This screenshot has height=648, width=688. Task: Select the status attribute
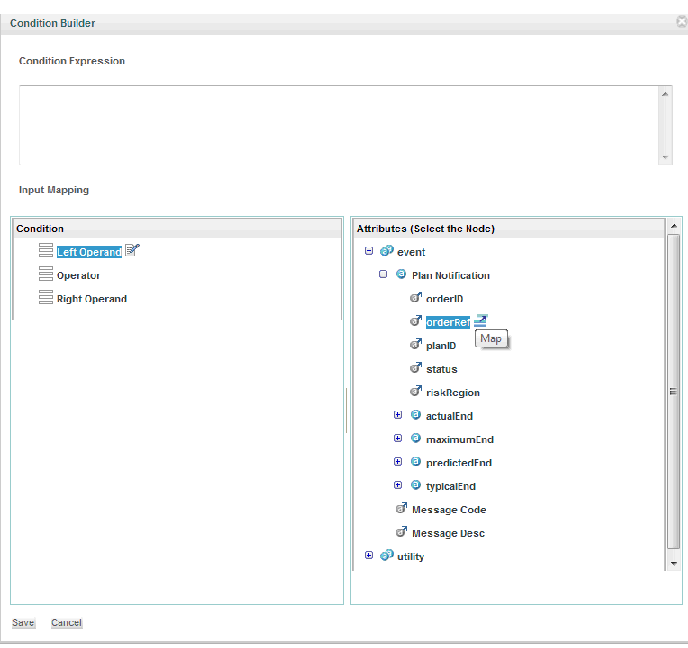(x=441, y=369)
